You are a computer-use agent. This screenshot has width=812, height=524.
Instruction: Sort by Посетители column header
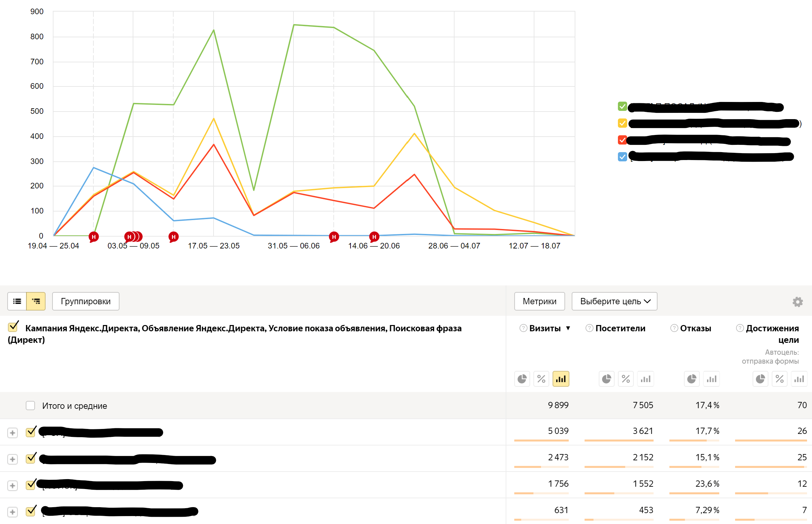(x=620, y=328)
